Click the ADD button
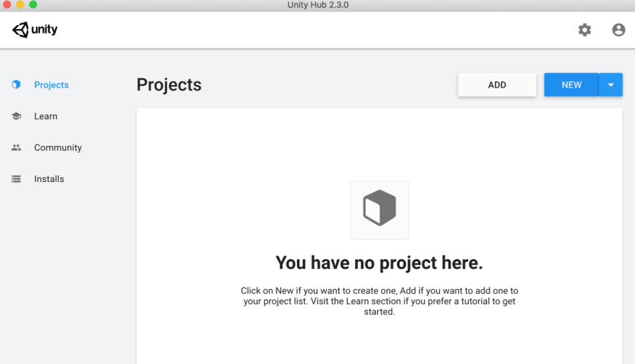 pos(497,85)
